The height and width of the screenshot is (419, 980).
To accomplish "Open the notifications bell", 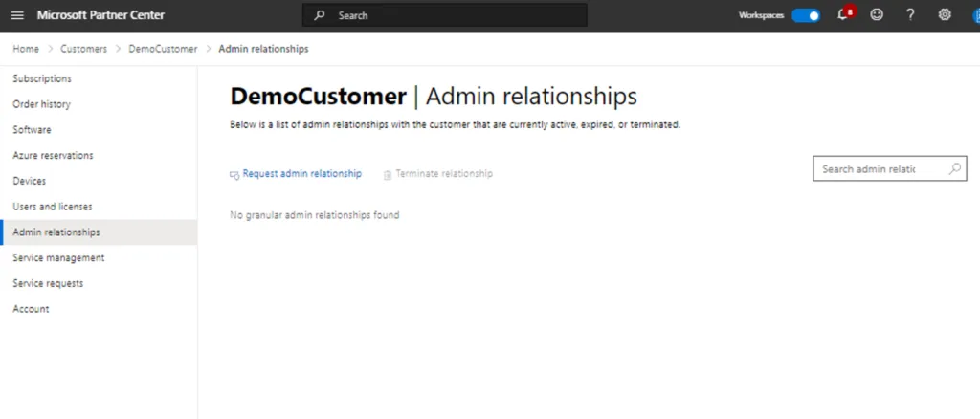I will pyautogui.click(x=843, y=15).
